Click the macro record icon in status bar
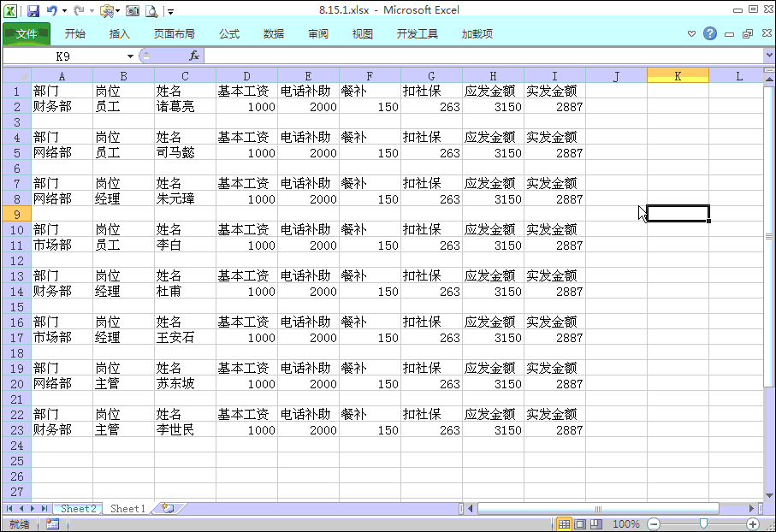Image resolution: width=776 pixels, height=532 pixels. pos(52,524)
